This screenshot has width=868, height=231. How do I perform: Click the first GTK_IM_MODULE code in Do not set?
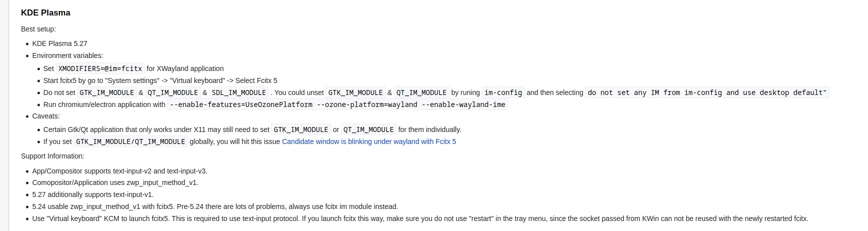pos(107,92)
